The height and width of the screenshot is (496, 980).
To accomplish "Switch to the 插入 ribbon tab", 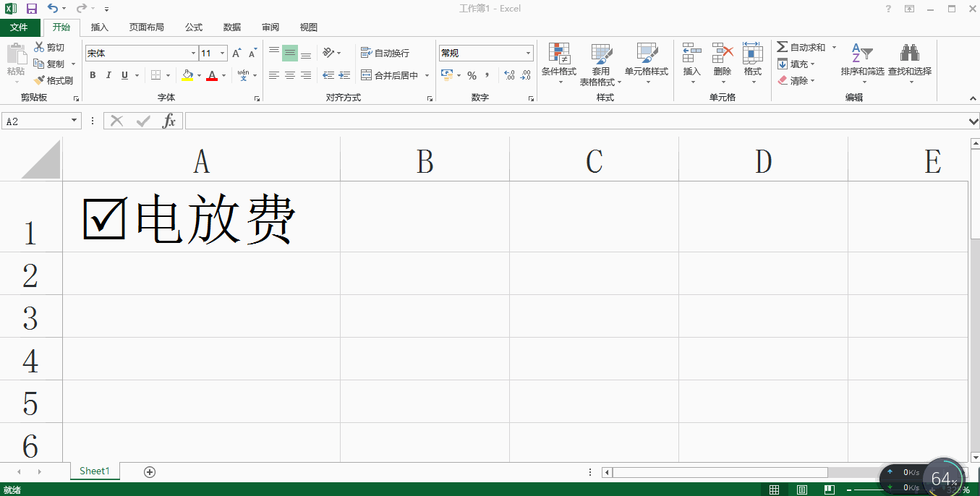I will click(x=99, y=27).
